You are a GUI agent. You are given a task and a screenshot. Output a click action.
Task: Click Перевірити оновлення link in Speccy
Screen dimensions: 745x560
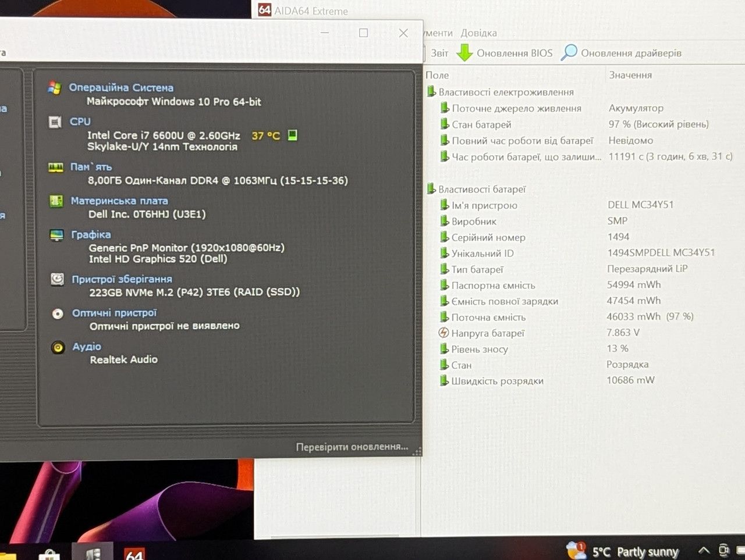click(x=352, y=447)
